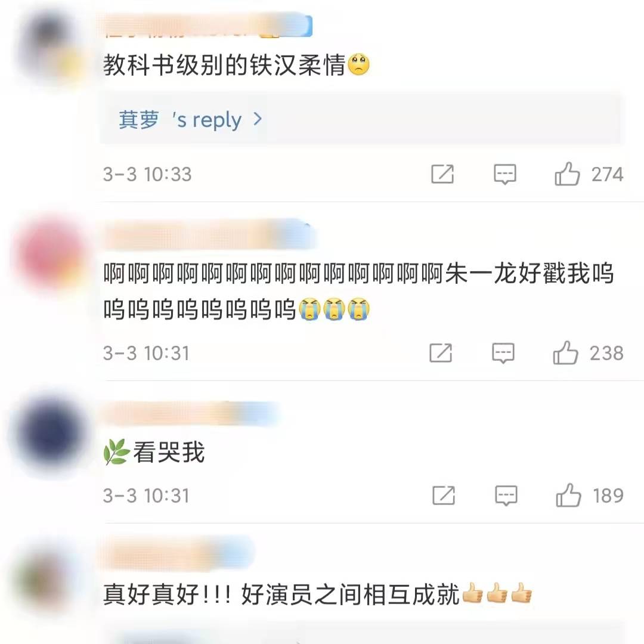
Task: Share the 3-3 10:33 comment
Action: [x=442, y=174]
